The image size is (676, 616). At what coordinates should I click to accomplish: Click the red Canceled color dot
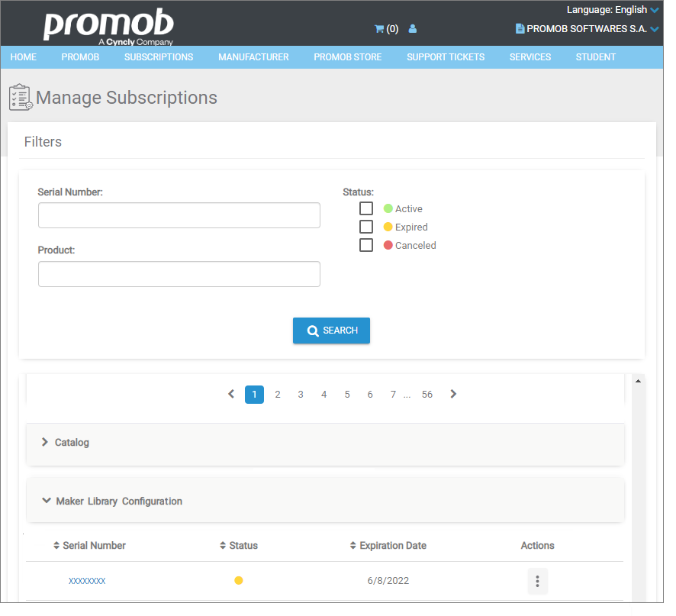point(388,245)
